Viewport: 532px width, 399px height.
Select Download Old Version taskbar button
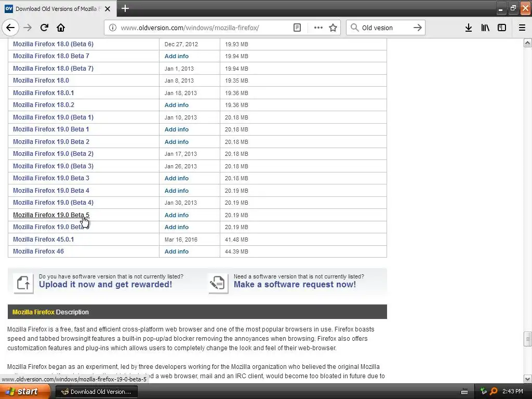coord(96,392)
